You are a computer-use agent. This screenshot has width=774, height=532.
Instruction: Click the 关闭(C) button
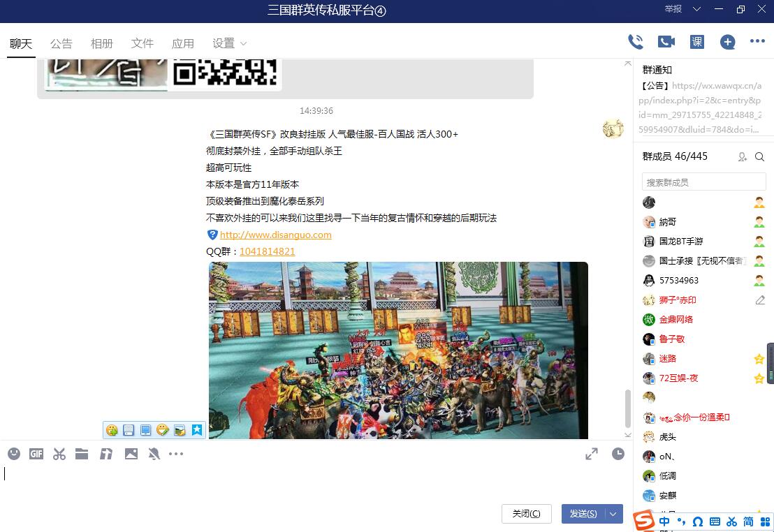526,514
